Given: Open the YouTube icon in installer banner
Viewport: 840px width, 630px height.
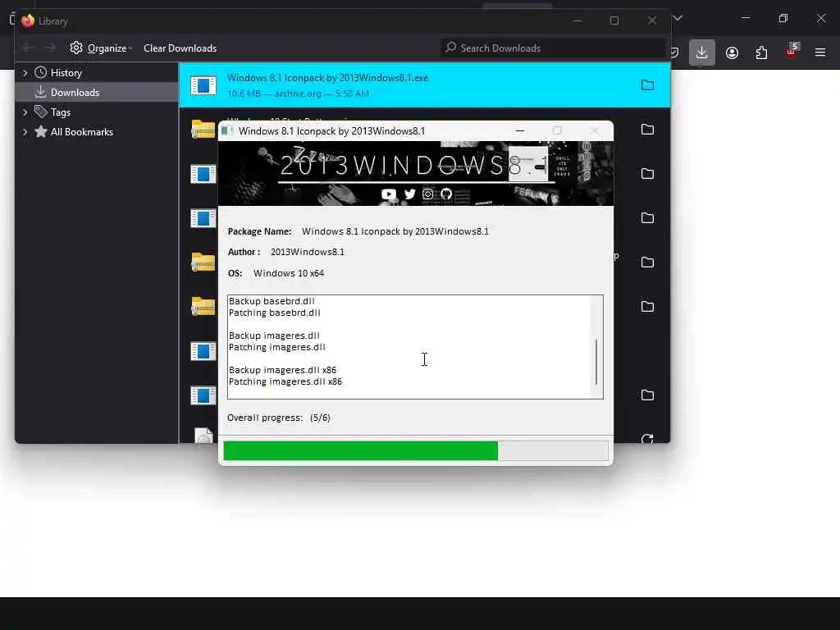Looking at the screenshot, I should coord(388,194).
